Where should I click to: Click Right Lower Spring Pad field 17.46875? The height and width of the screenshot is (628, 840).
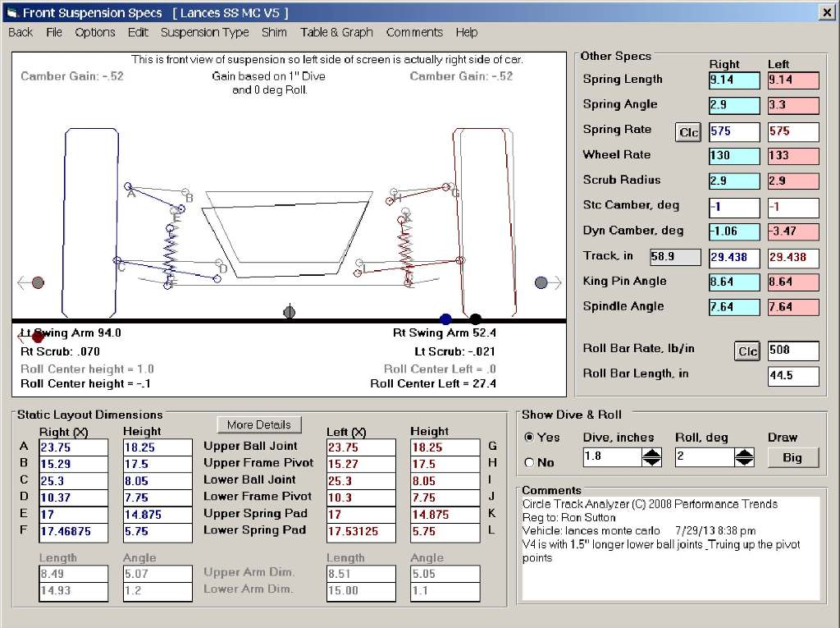point(73,531)
